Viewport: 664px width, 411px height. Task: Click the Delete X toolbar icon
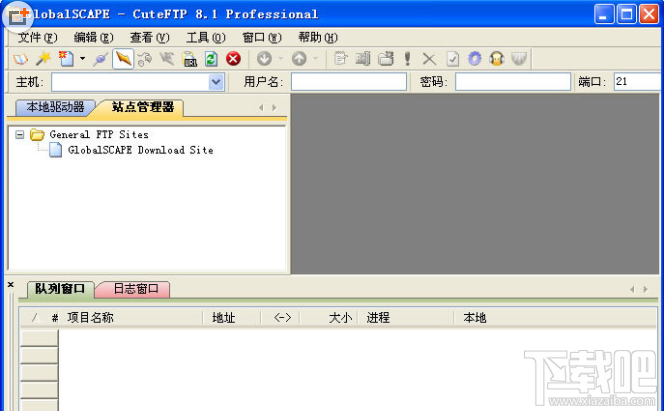(429, 59)
